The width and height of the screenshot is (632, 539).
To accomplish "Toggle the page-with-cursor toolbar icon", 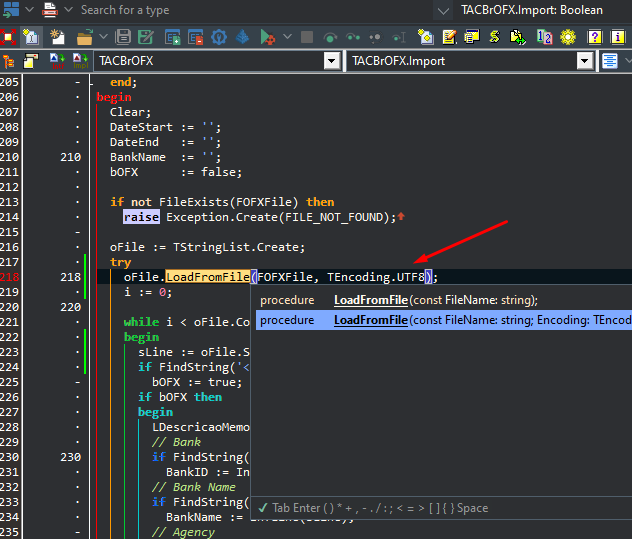I will click(31, 37).
